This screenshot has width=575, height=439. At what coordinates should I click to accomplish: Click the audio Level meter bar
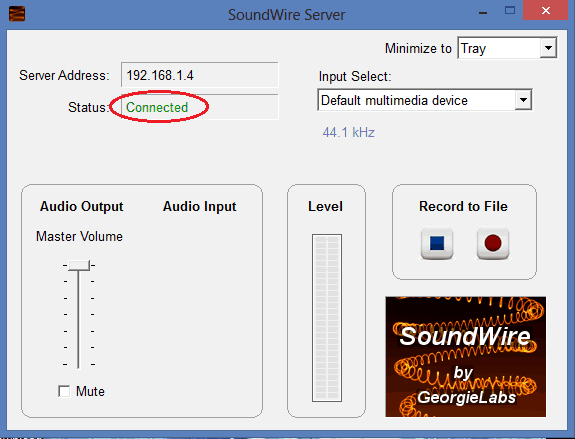click(327, 318)
